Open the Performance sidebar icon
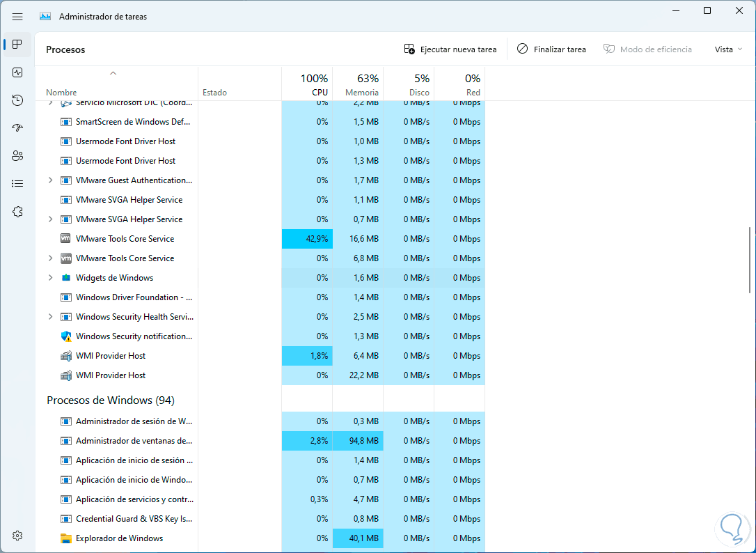The height and width of the screenshot is (553, 756). click(17, 72)
